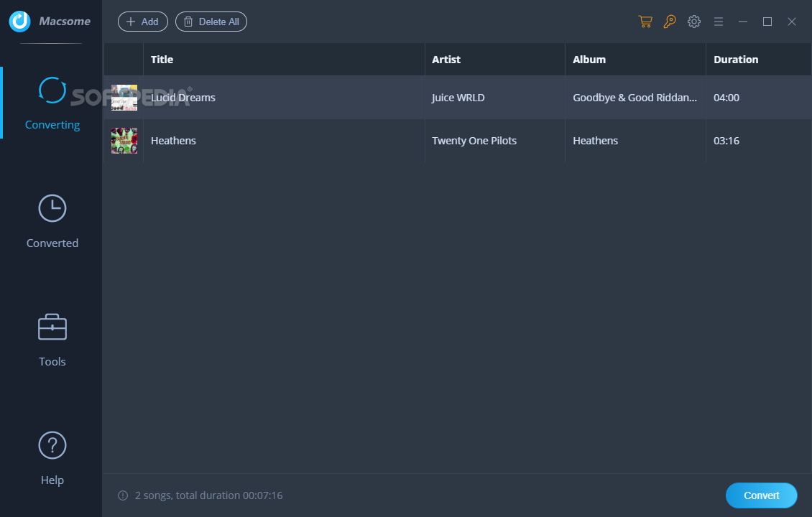Open the shopping cart purchase icon
812x517 pixels.
645,22
